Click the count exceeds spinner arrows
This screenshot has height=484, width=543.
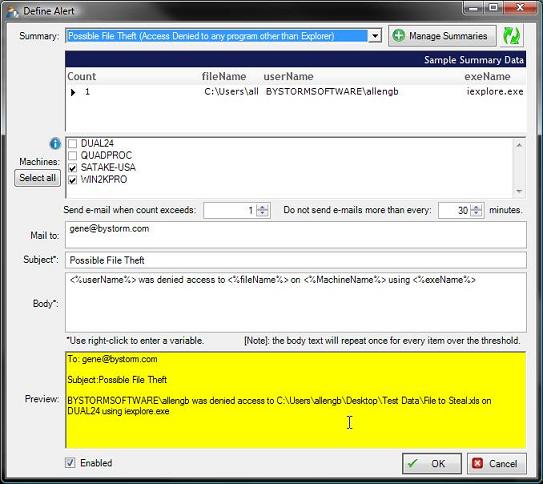[x=262, y=210]
